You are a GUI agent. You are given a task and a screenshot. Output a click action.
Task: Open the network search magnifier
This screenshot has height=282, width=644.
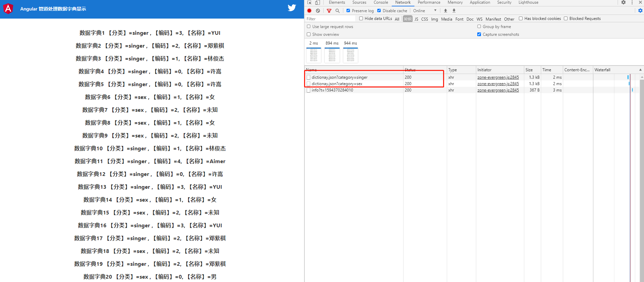click(338, 11)
